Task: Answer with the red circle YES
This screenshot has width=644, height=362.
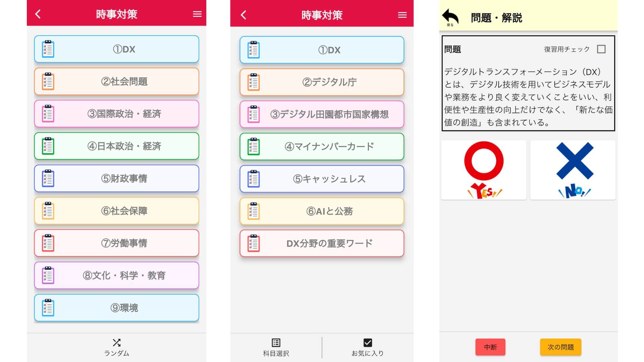Action: (484, 170)
